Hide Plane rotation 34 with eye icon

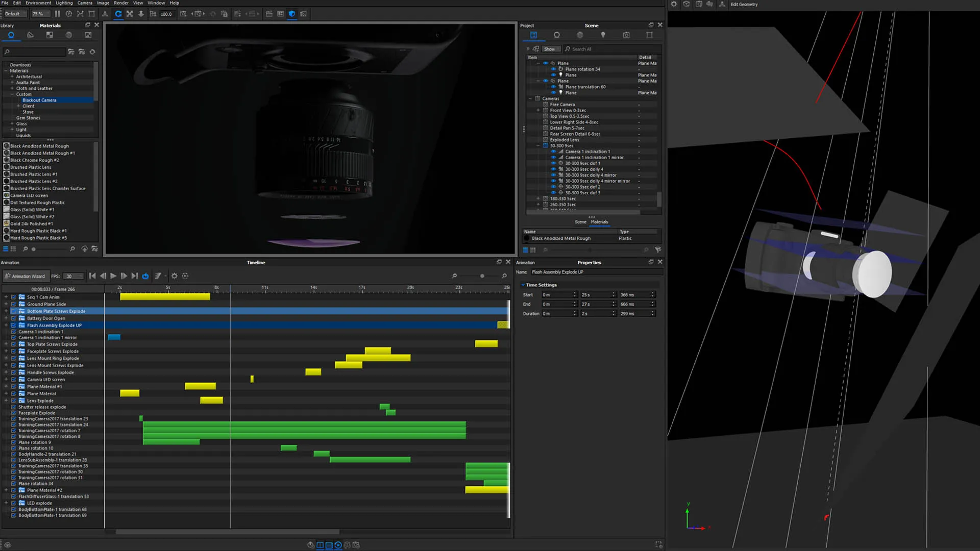point(553,69)
